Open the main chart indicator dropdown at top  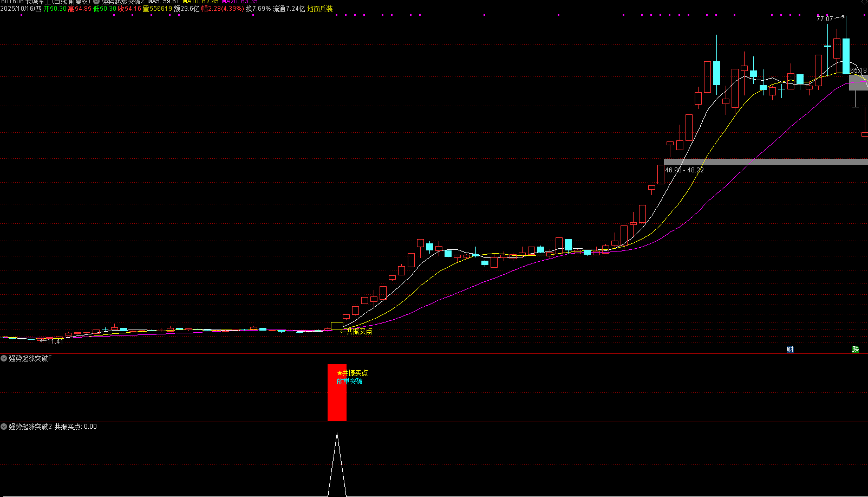click(x=96, y=2)
